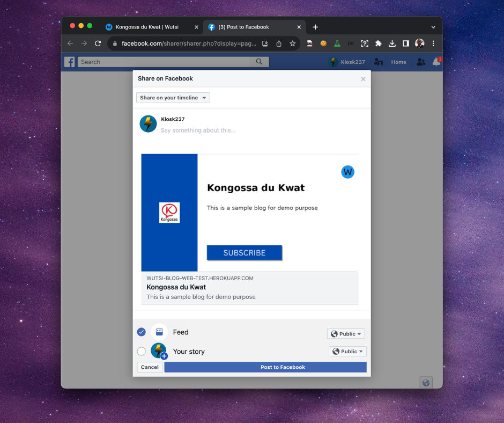Image resolution: width=504 pixels, height=423 pixels.
Task: Click the install app icon in address bar
Action: click(x=265, y=43)
